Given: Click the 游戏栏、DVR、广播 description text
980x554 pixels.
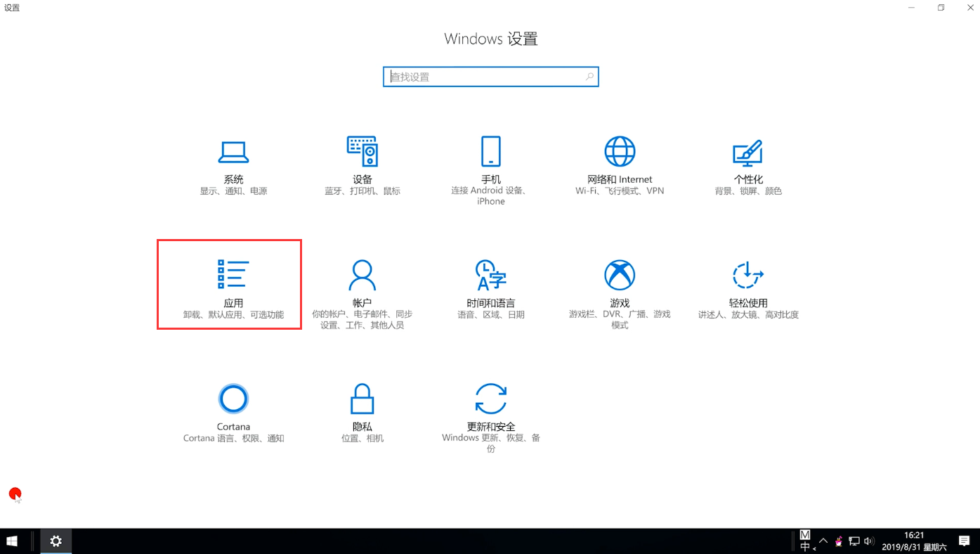Looking at the screenshot, I should [620, 320].
